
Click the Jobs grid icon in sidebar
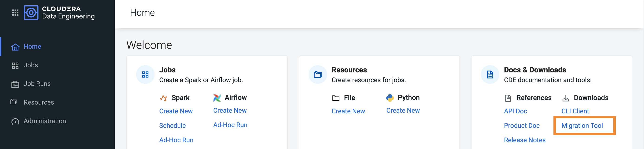point(15,65)
